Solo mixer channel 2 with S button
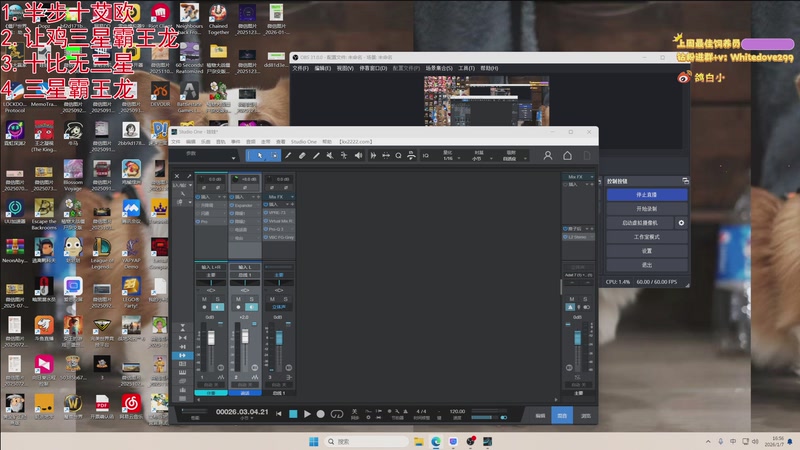 click(x=249, y=299)
